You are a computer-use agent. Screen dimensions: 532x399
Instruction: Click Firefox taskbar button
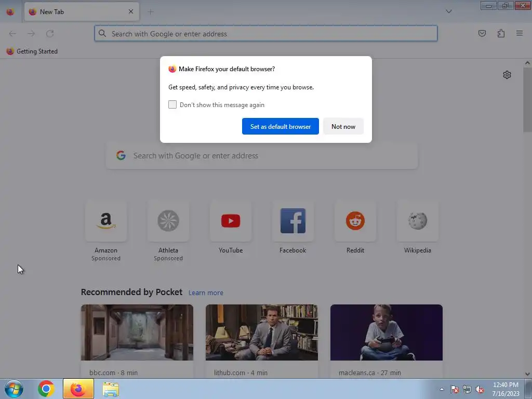(x=78, y=389)
